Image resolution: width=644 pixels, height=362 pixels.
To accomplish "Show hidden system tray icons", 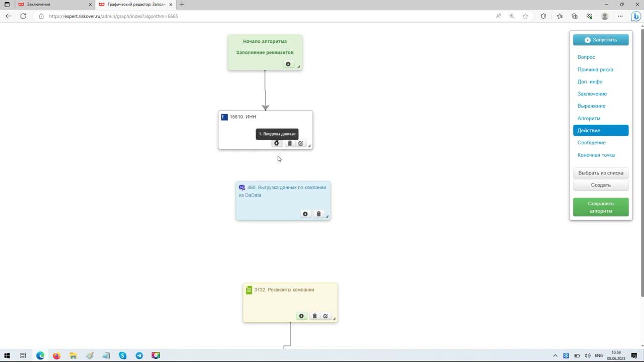I will pyautogui.click(x=555, y=355).
